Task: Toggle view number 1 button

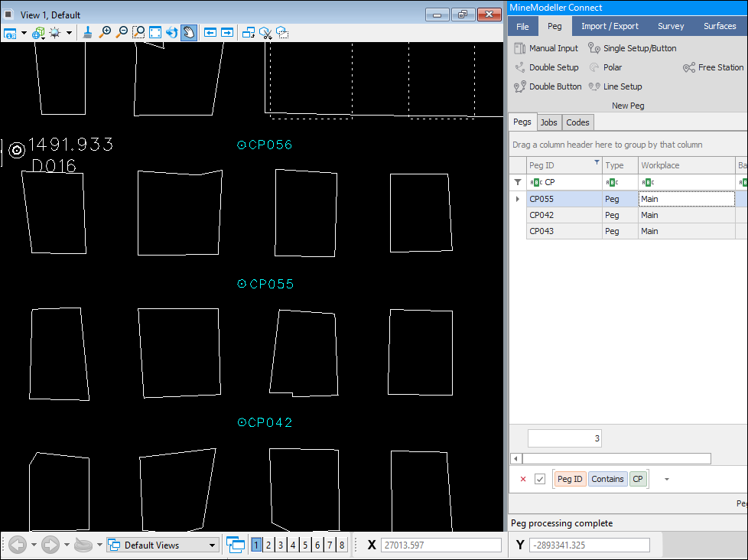Action: click(257, 545)
